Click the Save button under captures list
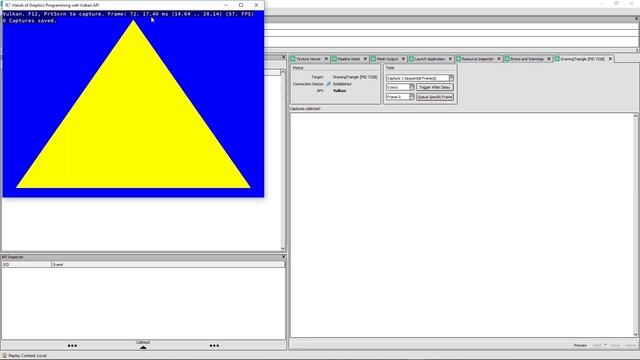 [615, 345]
